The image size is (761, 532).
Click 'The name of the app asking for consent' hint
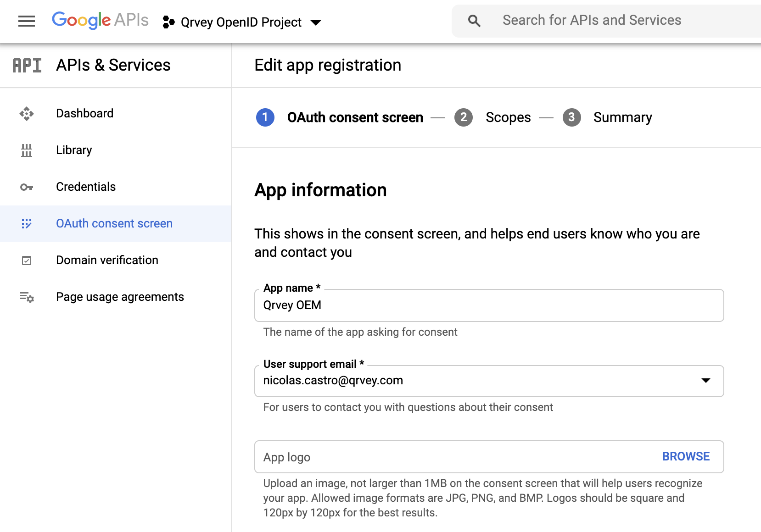[x=360, y=332]
